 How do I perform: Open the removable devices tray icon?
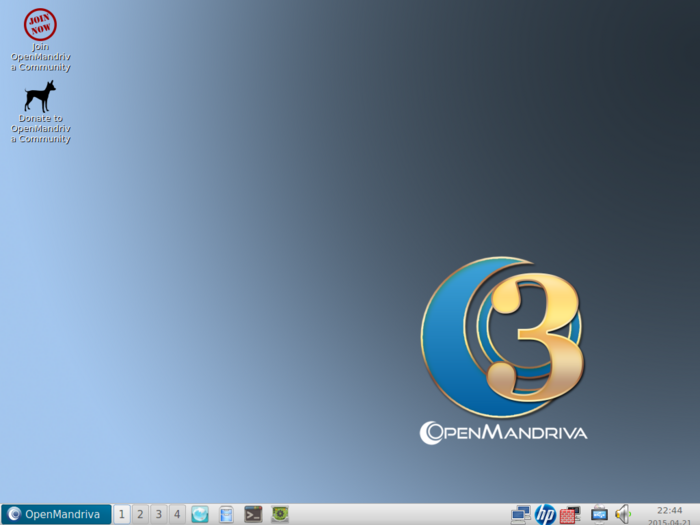(599, 514)
